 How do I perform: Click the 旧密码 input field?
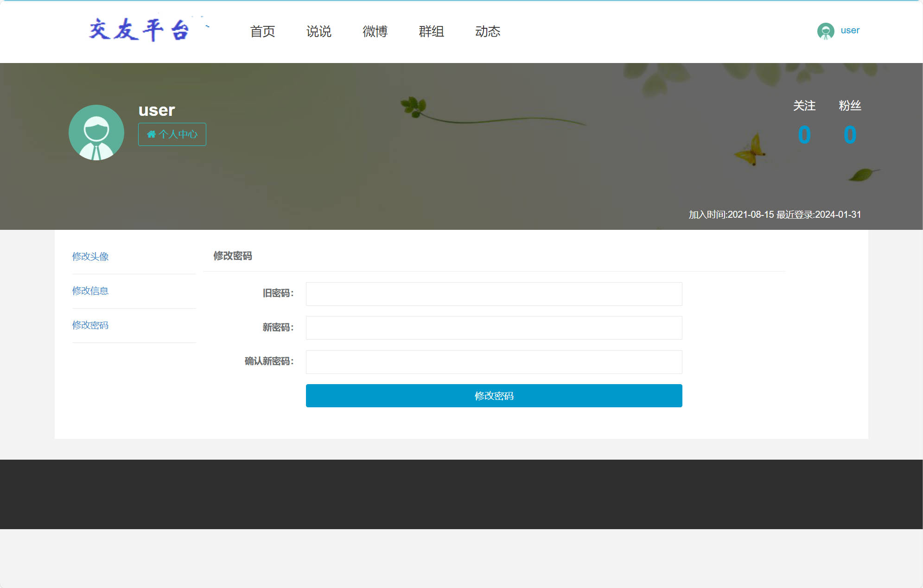(x=493, y=294)
